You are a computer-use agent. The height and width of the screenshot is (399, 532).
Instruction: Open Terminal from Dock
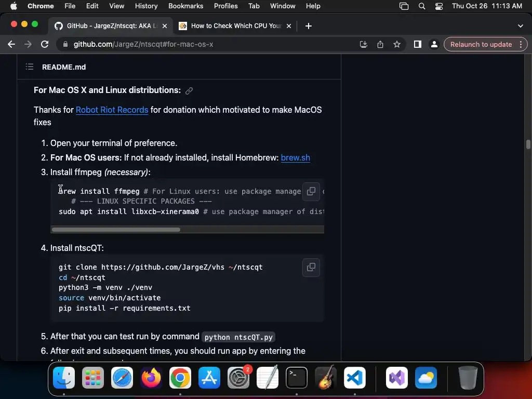(297, 378)
